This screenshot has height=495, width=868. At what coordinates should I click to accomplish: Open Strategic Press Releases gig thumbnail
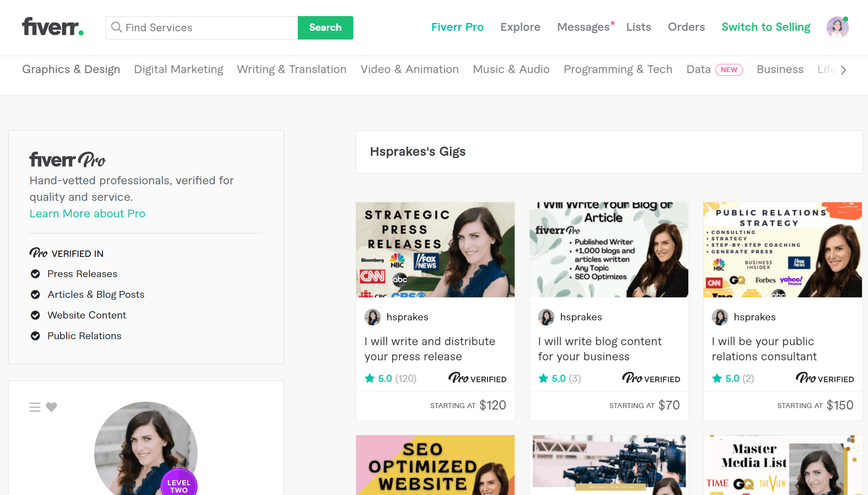435,250
